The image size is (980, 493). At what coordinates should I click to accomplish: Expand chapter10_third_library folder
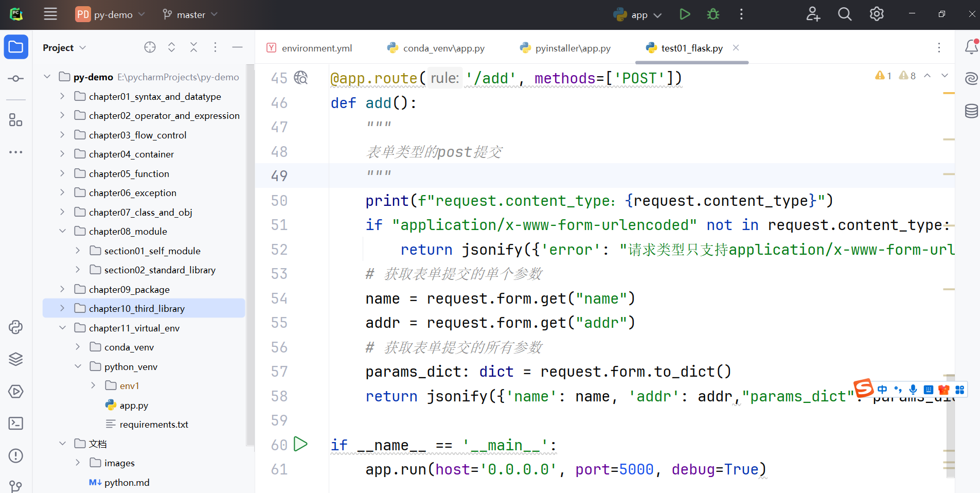pyautogui.click(x=62, y=308)
